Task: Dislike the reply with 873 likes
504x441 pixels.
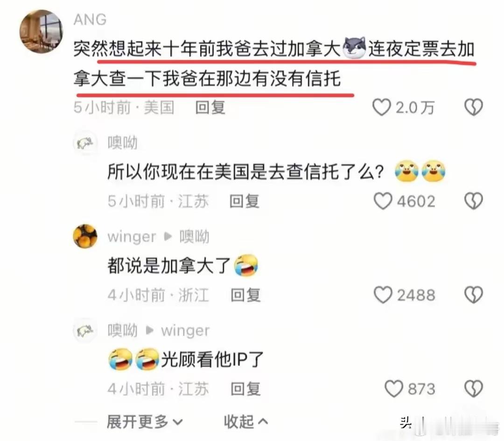Action: (x=474, y=389)
